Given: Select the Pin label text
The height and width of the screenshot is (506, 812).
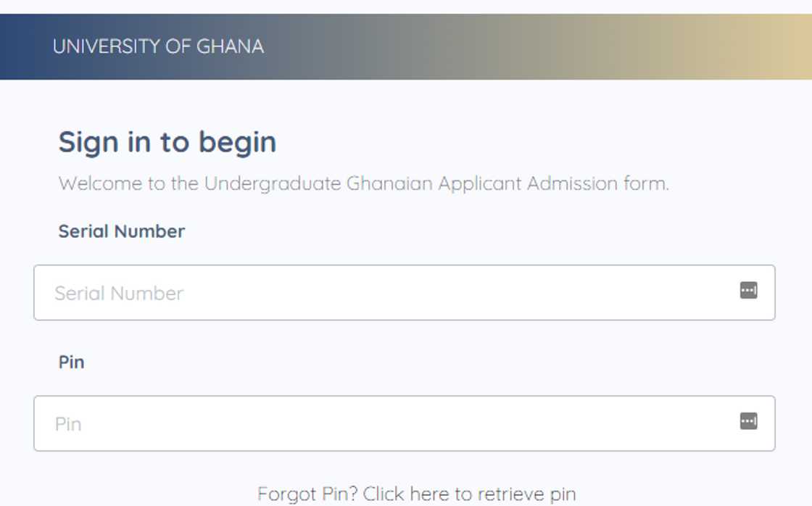Looking at the screenshot, I should [x=72, y=362].
